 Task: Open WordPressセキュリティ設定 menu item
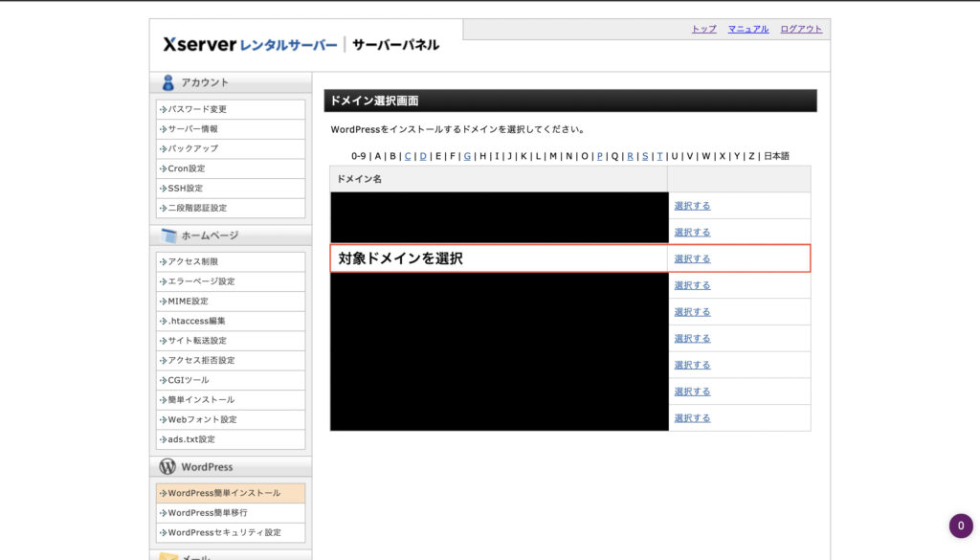(231, 532)
